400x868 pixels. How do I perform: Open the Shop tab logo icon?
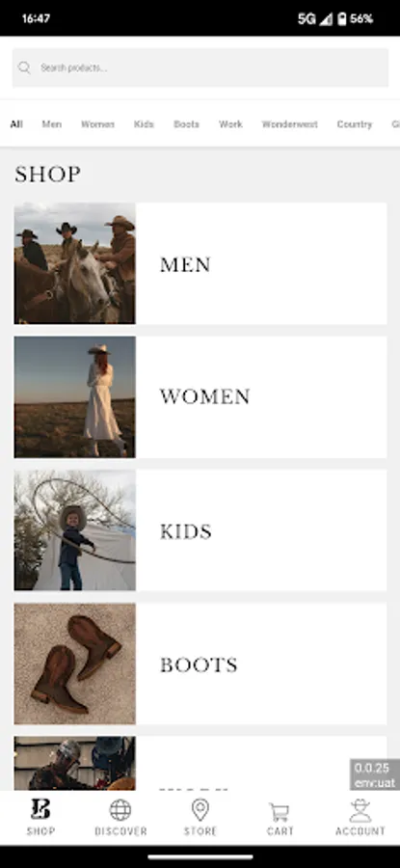40,809
